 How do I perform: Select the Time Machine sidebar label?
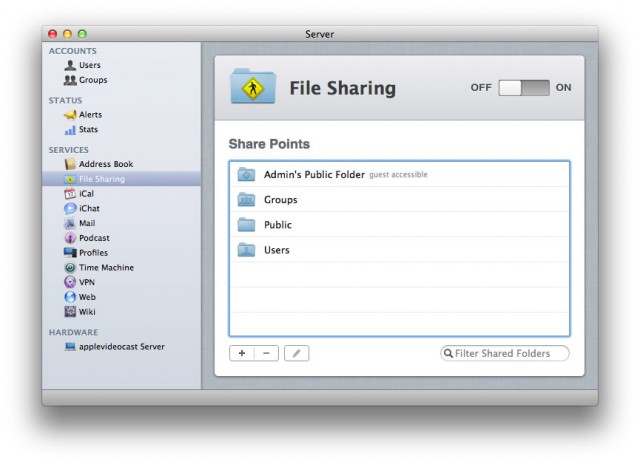pos(107,268)
